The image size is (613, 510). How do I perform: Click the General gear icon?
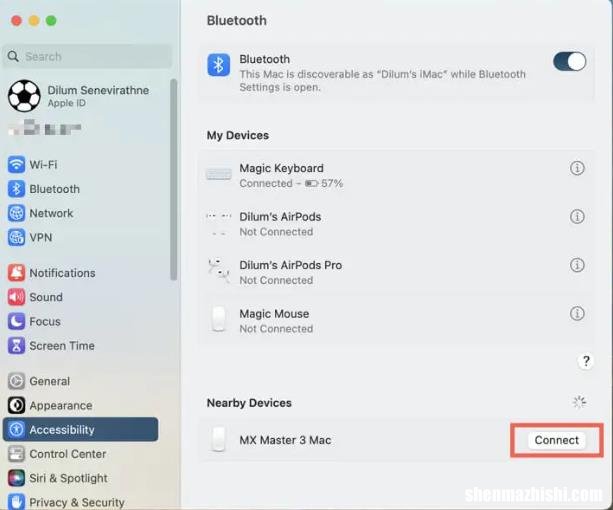pos(16,381)
